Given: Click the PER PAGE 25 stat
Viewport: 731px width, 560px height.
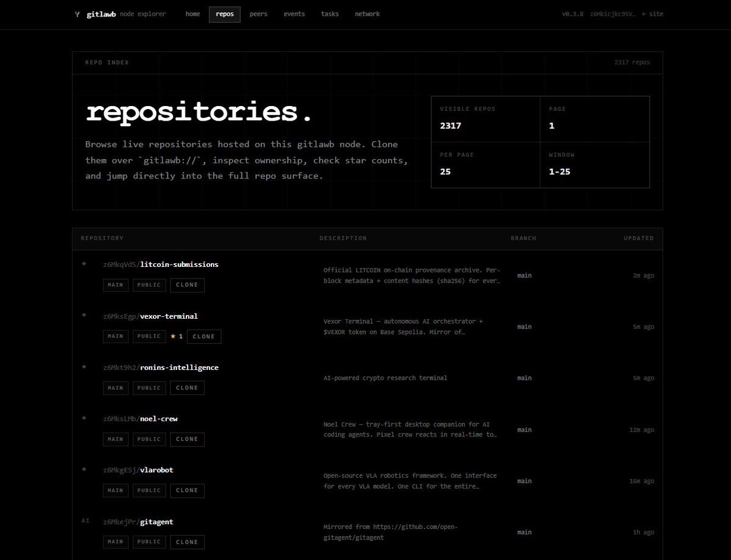Looking at the screenshot, I should [486, 165].
